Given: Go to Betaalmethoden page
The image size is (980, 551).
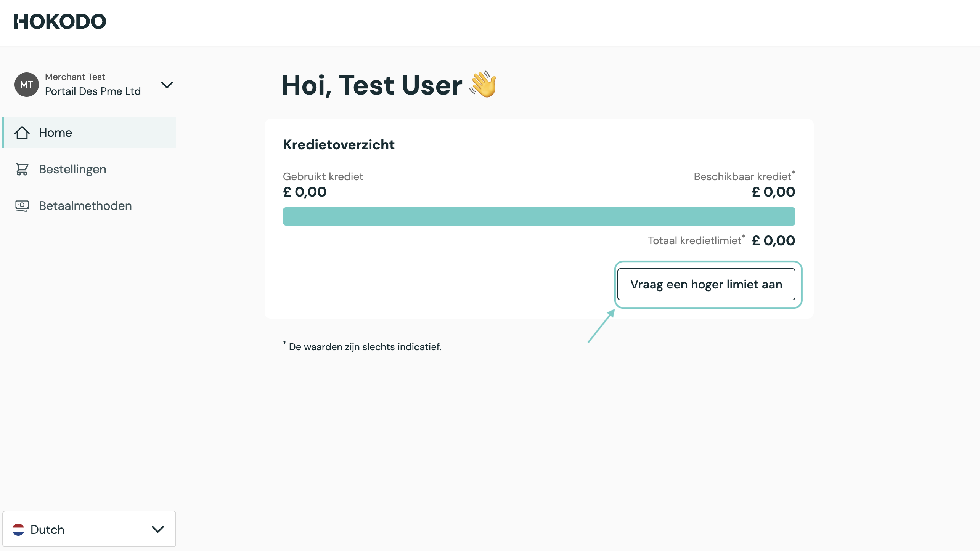Looking at the screenshot, I should click(85, 206).
